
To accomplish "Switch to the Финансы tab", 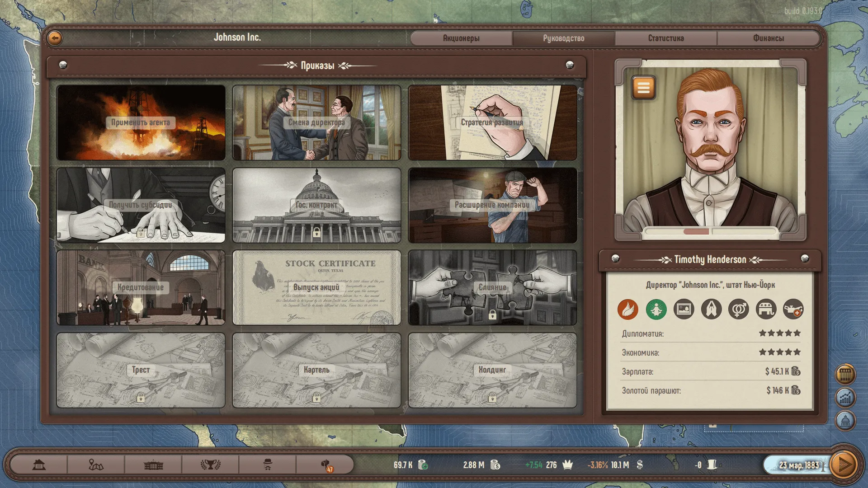I will click(769, 38).
